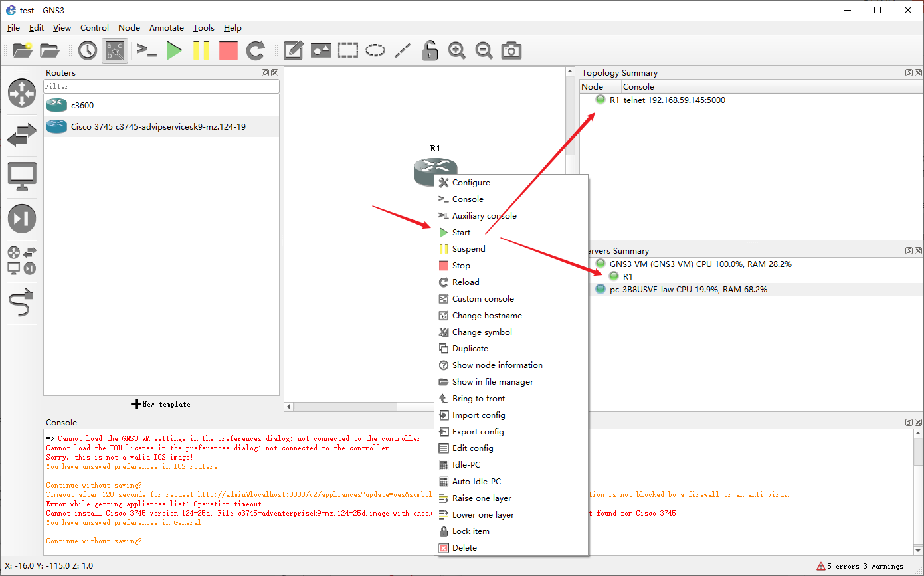The image size is (924, 576).
Task: Open the Edit menu
Action: 37,28
